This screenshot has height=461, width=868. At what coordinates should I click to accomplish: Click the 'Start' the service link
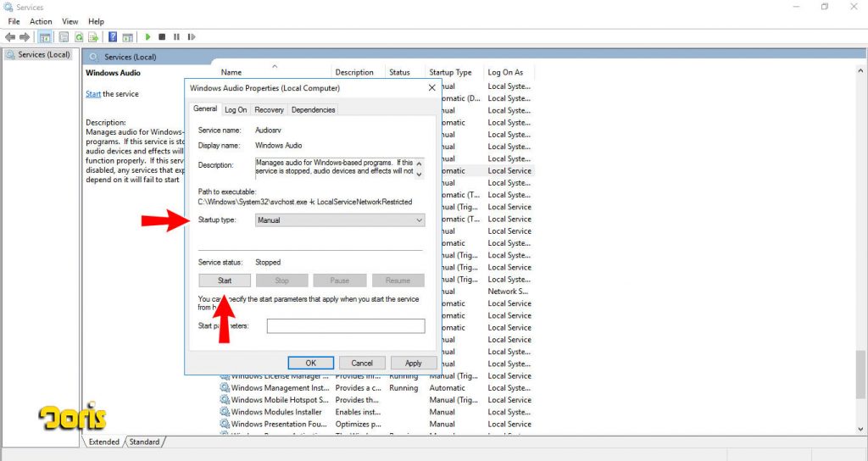coord(93,94)
